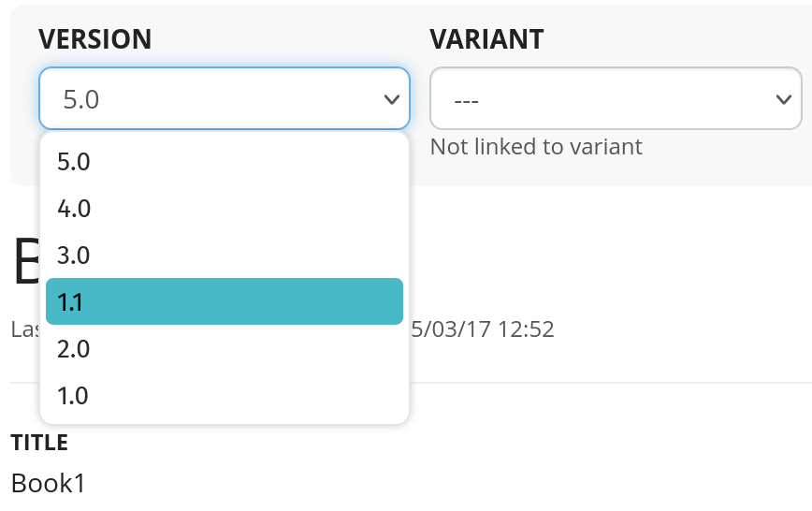Click the partially hidden 'Las' modified text
This screenshot has width=812, height=511.
(23, 329)
